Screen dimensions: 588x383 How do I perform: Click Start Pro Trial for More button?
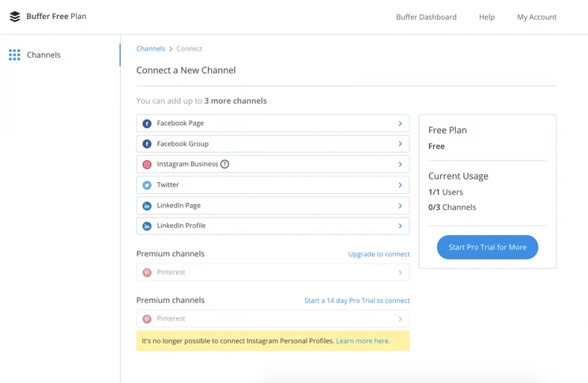[x=488, y=247]
